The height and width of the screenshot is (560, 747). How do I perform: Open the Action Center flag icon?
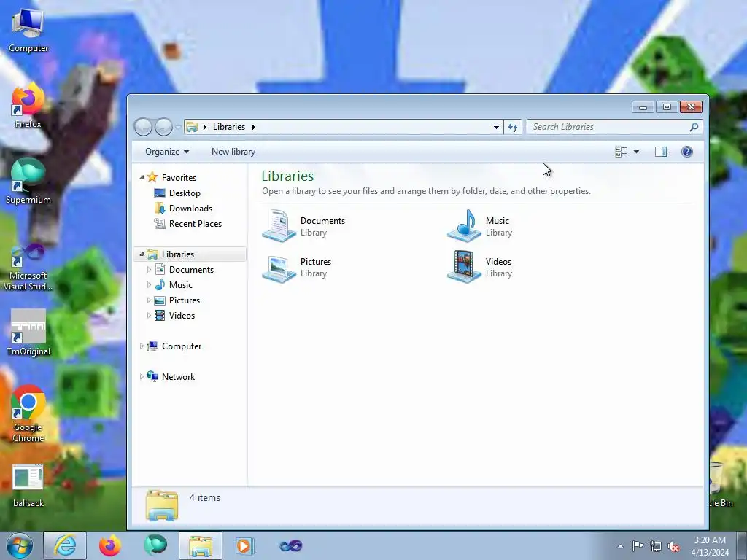pos(638,545)
